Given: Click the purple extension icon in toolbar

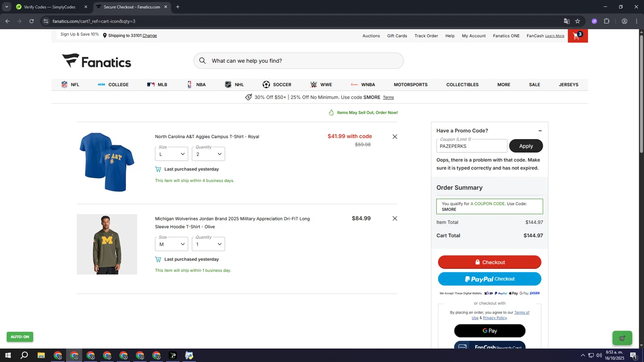Looking at the screenshot, I should (594, 21).
